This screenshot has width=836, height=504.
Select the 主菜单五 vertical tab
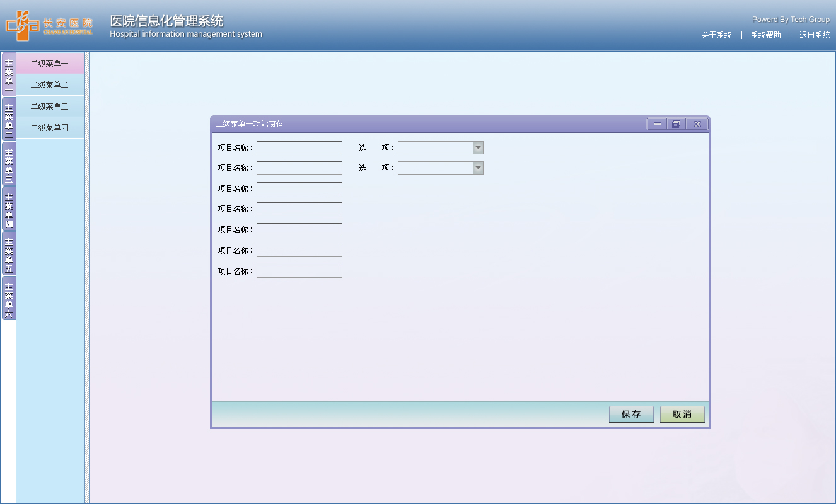[9, 253]
